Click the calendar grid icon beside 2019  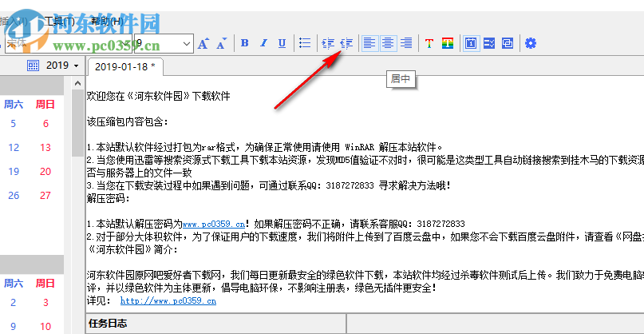tap(34, 66)
